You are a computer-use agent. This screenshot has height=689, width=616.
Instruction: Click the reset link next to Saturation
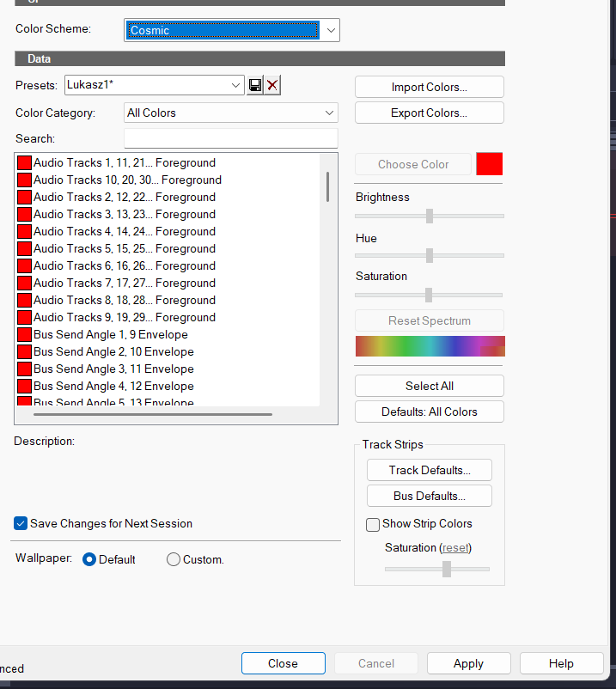tap(456, 547)
